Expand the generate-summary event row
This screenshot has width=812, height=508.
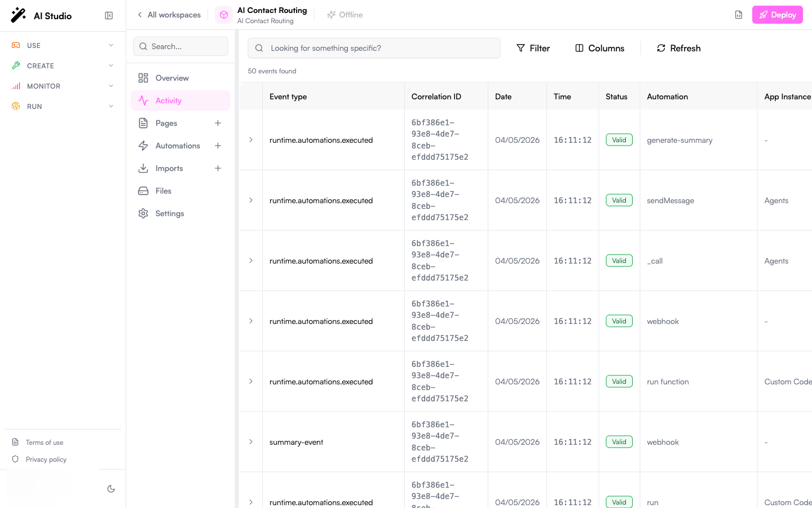click(251, 140)
